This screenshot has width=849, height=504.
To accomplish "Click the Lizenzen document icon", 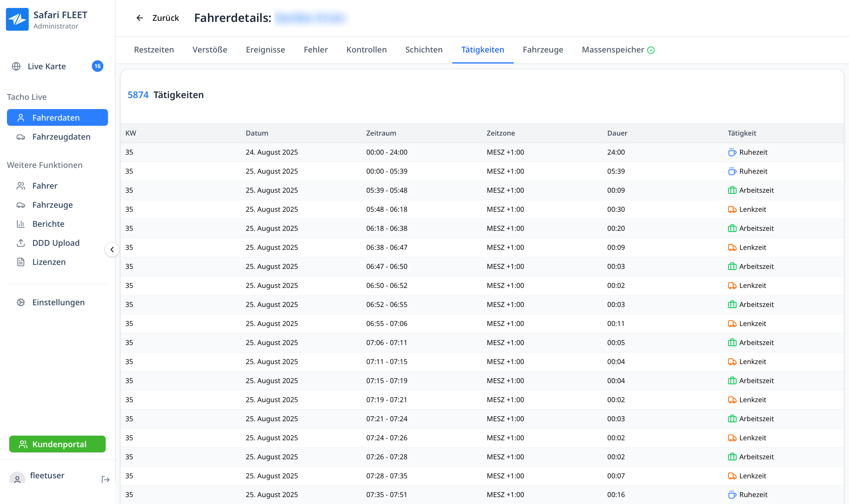I will (x=21, y=262).
